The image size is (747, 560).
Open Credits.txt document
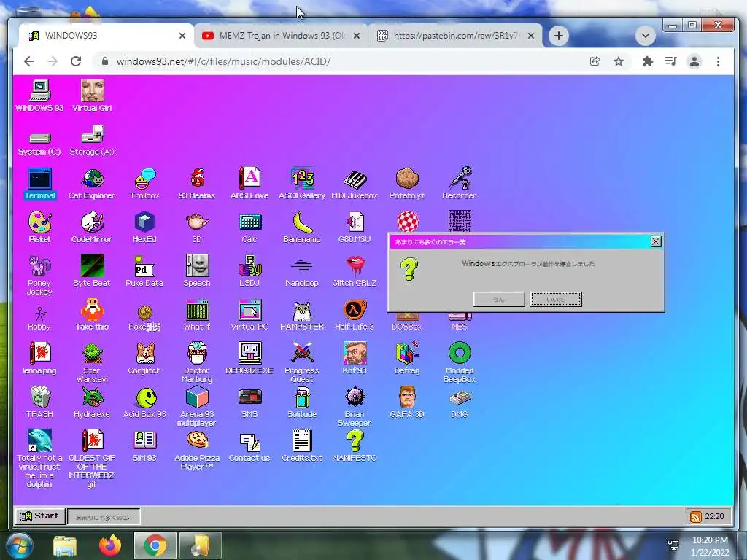[302, 446]
